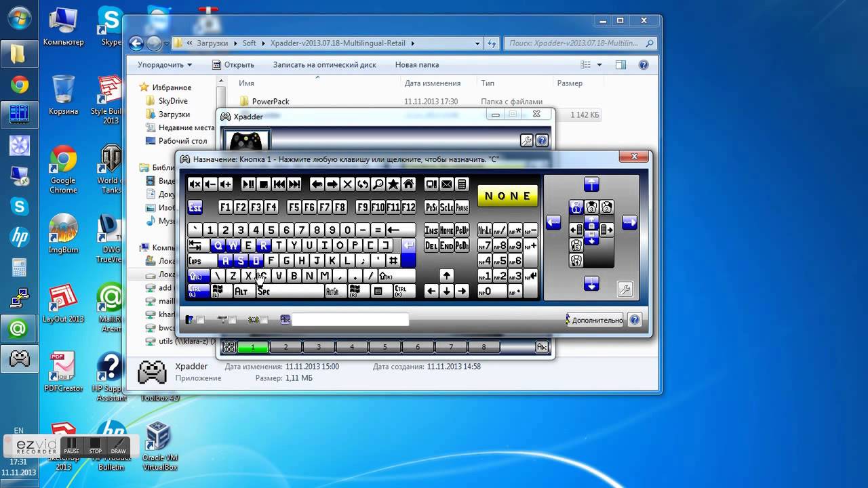868x488 pixels.
Task: Click the Esc key on virtual keyboard
Action: coord(195,207)
